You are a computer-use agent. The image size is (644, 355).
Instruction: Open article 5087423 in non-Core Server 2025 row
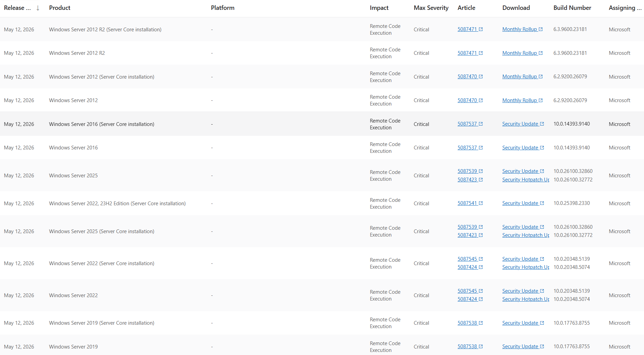pyautogui.click(x=467, y=180)
